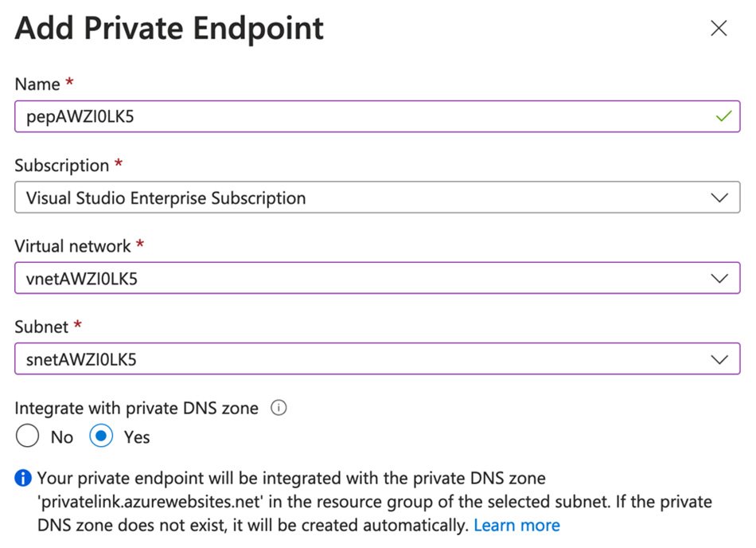The width and height of the screenshot is (756, 548).
Task: Click the blue information icon before the DNS message
Action: click(x=24, y=479)
